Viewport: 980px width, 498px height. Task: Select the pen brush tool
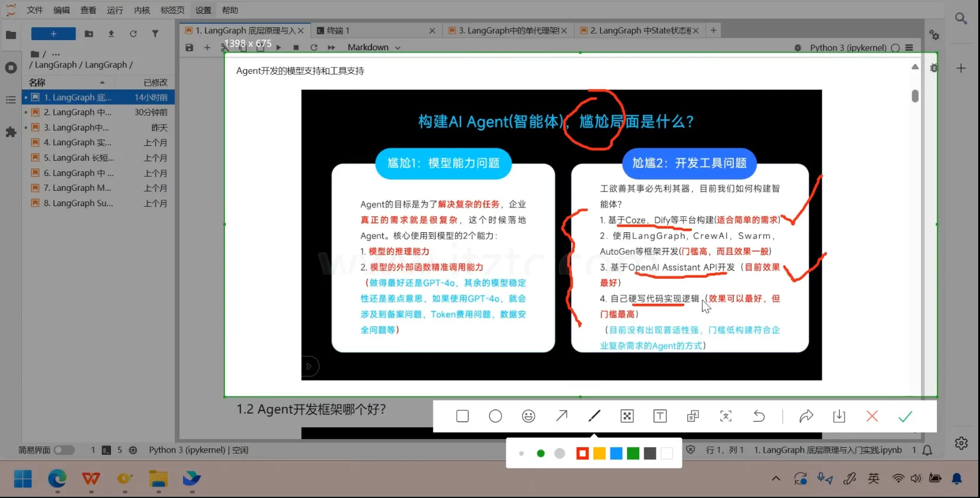point(594,416)
